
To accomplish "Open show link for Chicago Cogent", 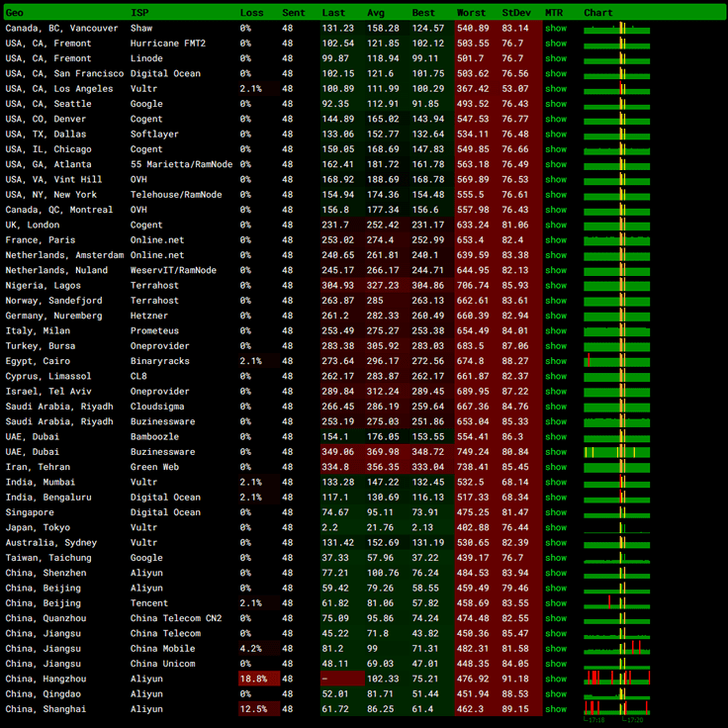I will pos(556,149).
